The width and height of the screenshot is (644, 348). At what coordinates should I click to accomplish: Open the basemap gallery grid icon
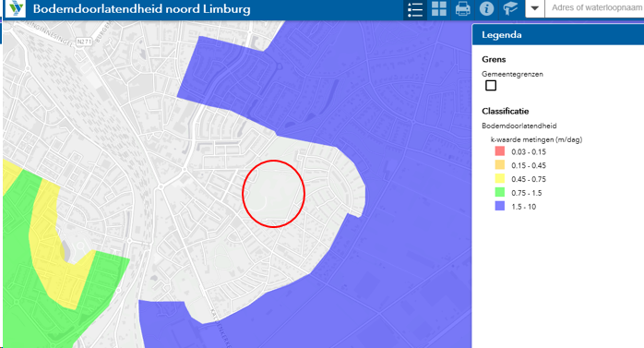pos(439,8)
